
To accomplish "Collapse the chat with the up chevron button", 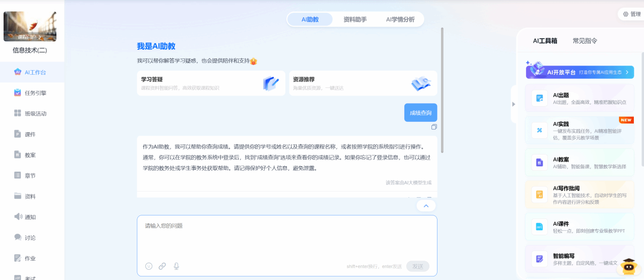I will (426, 206).
